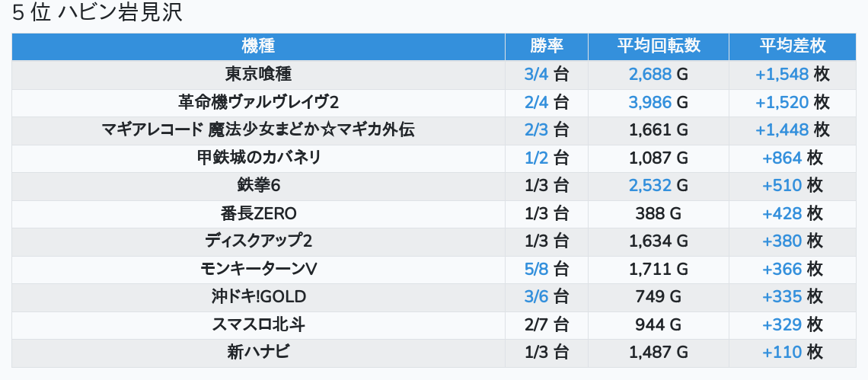Viewport: 868px width, 380px height.
Task: Select the マギアレコード 魔法少女まどか☆マギカ外伝 row name
Action: 258,130
